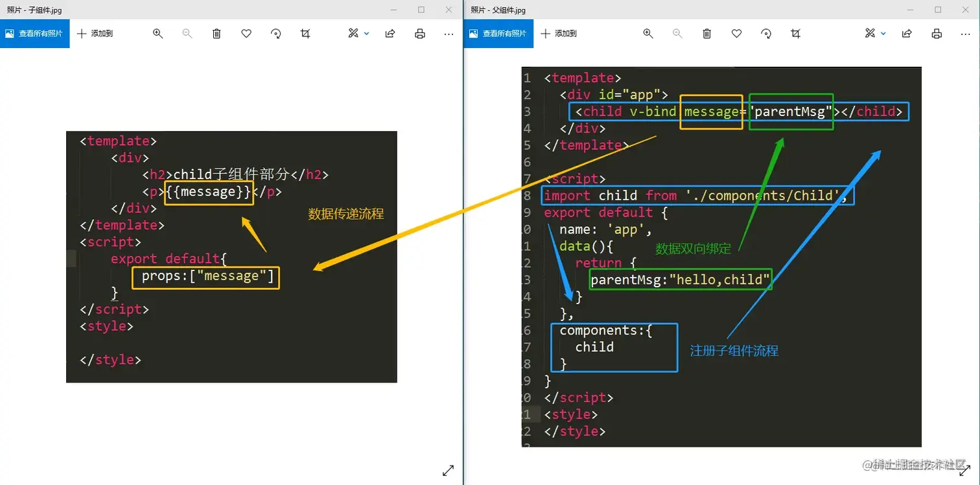Viewport: 980px width, 485px height.
Task: Click 'Add to' button in 父组件.jpg window
Action: pos(559,34)
